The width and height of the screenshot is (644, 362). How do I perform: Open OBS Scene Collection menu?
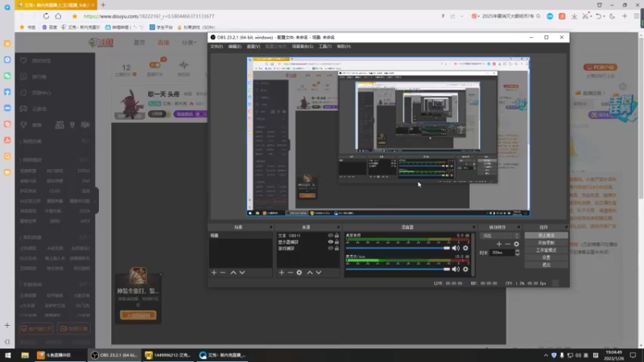pyautogui.click(x=303, y=47)
